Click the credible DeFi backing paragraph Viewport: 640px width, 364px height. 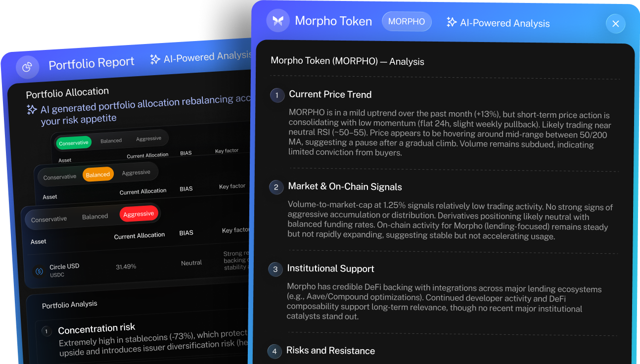pos(444,302)
